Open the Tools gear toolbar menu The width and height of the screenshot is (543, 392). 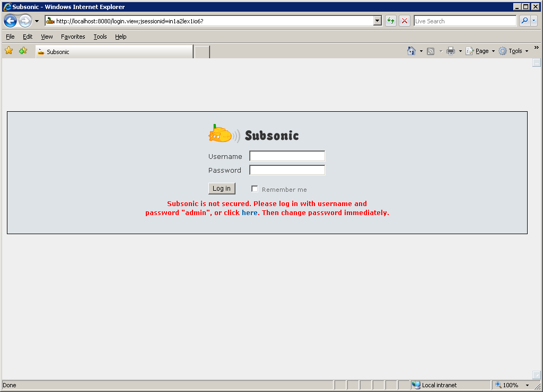[513, 51]
